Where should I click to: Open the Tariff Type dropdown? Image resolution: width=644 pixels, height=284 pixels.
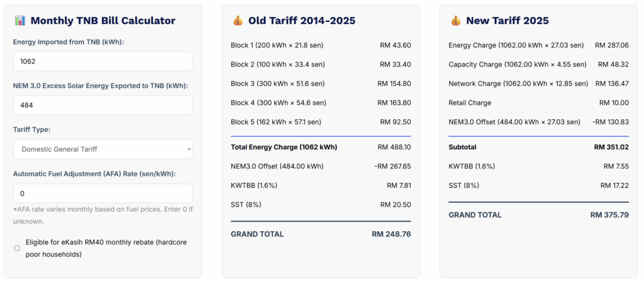[x=103, y=150]
